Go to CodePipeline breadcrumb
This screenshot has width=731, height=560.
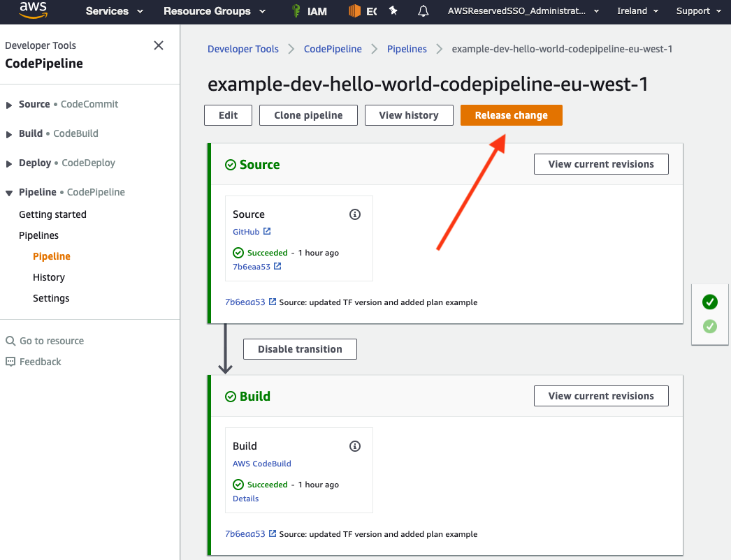[x=333, y=49]
